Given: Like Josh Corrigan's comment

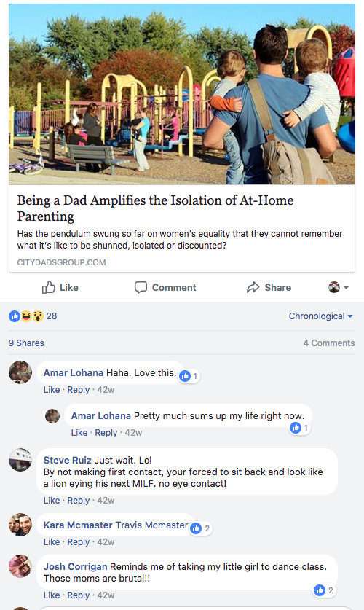Looking at the screenshot, I should point(52,595).
